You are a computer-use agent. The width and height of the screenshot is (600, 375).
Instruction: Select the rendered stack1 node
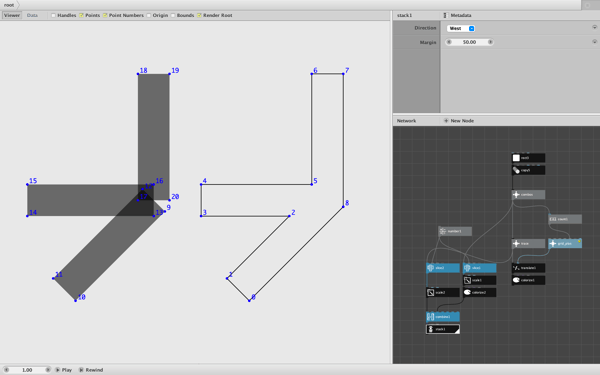443,329
